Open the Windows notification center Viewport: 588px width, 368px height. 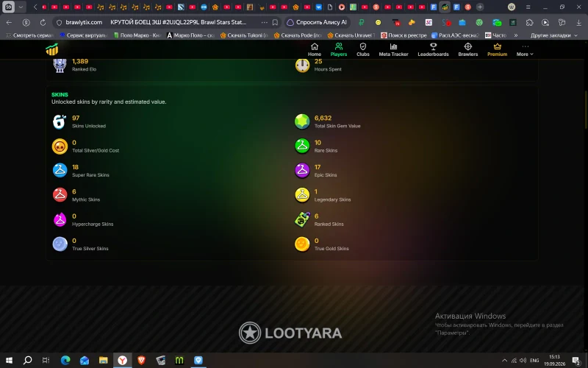pos(576,361)
